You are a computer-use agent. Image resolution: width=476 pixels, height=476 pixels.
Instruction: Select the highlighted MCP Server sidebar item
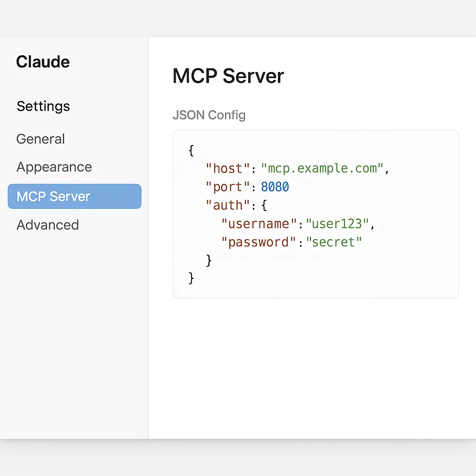[74, 196]
